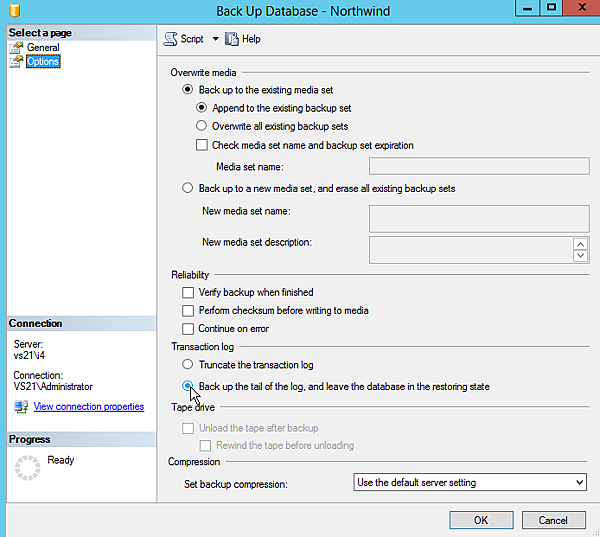The image size is (600, 537).
Task: Open View connection properties link
Action: click(89, 406)
